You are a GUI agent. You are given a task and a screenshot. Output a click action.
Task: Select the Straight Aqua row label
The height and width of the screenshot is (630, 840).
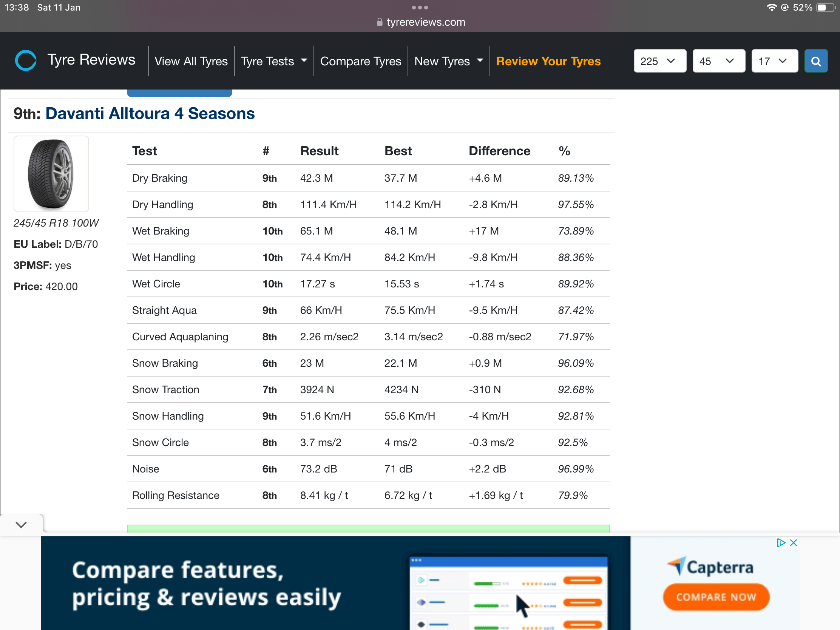(x=164, y=310)
